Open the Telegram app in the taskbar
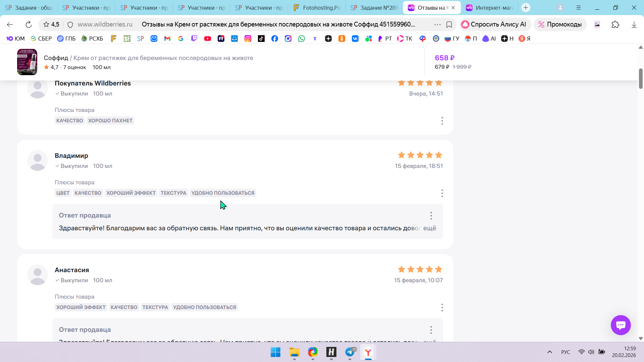The image size is (644, 362). click(x=350, y=352)
